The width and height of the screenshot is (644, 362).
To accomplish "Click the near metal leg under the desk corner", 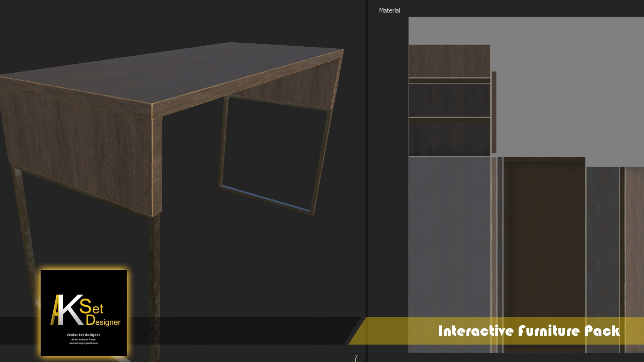I will click(x=154, y=268).
